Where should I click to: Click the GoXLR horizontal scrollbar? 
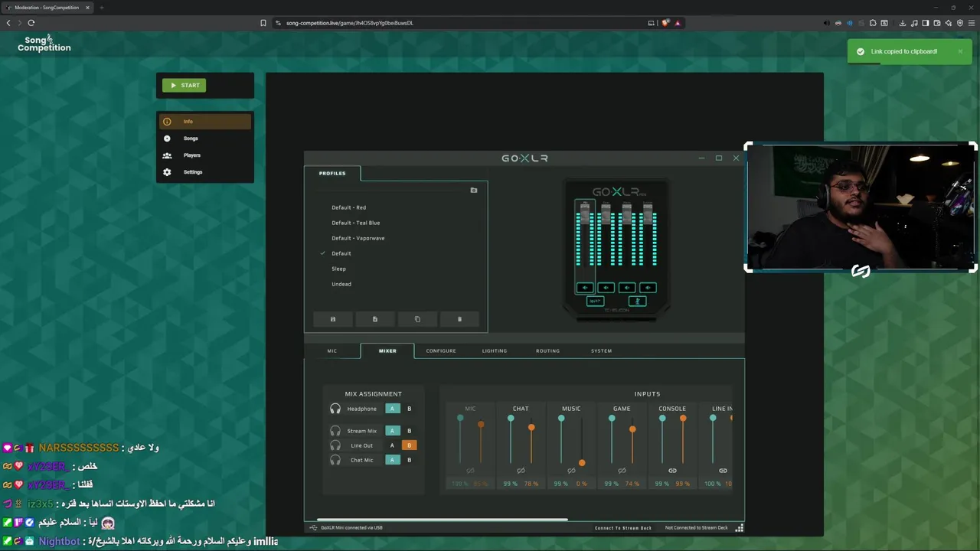443,520
